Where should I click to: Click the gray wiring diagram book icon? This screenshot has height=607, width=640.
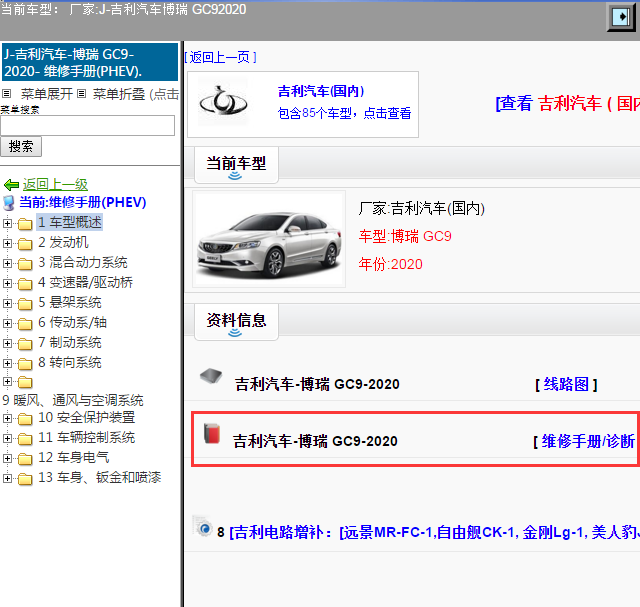[211, 376]
